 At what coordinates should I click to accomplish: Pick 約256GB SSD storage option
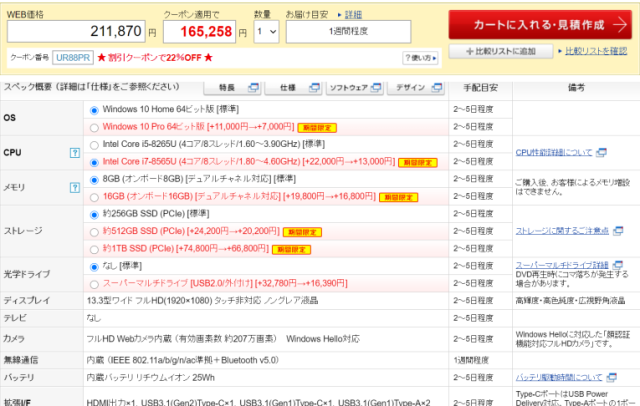tap(94, 215)
